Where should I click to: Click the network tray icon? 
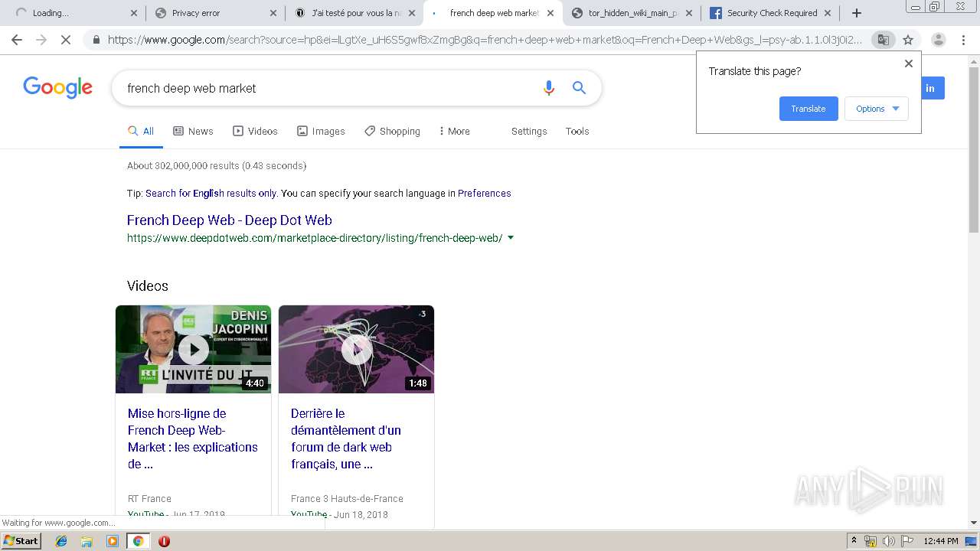[x=871, y=541]
